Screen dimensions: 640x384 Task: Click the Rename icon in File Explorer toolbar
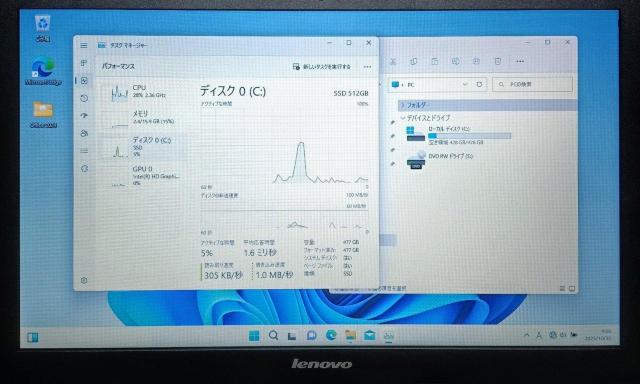[456, 62]
